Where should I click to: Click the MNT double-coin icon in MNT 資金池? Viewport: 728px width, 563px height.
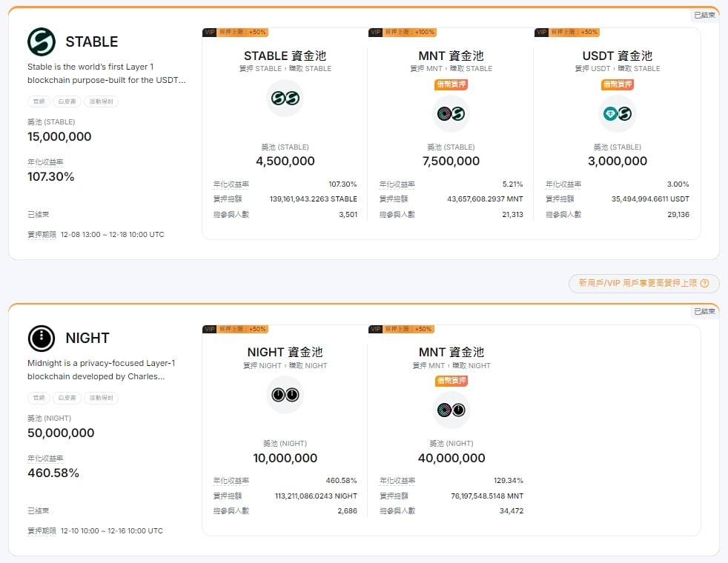[451, 113]
